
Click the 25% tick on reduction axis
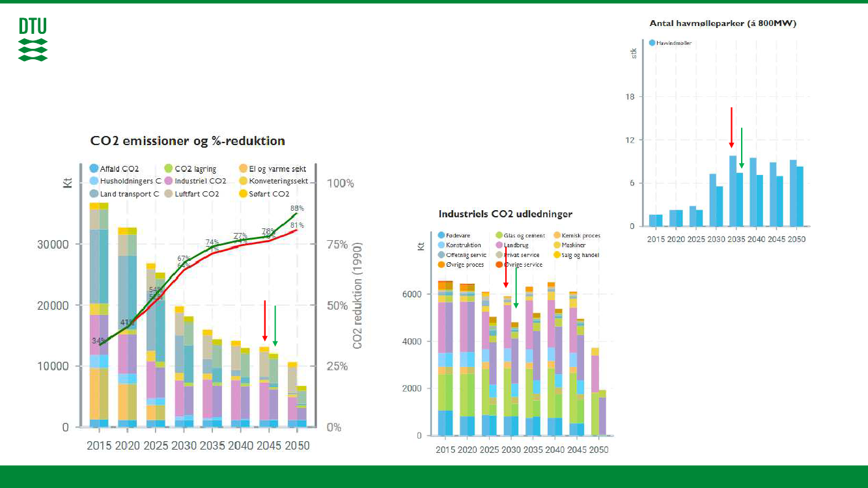[337, 366]
